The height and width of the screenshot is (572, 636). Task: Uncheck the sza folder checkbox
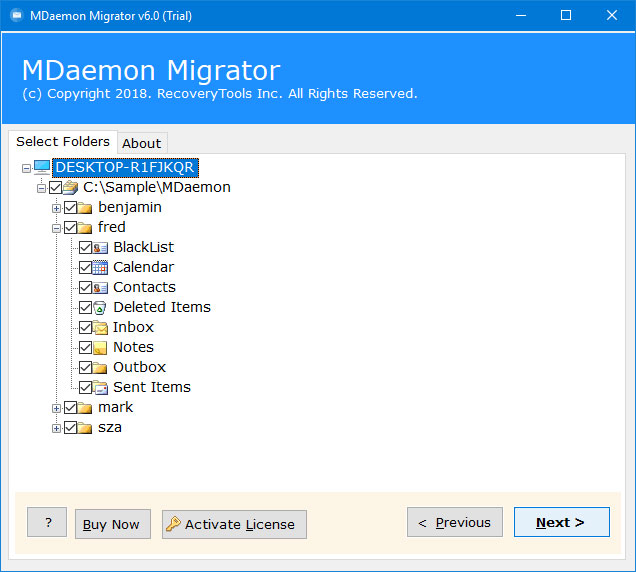pyautogui.click(x=71, y=428)
